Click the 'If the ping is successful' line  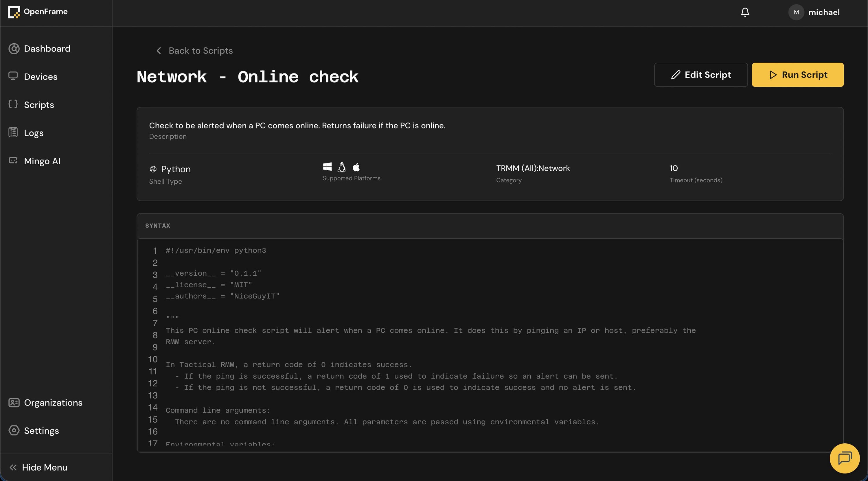tap(396, 376)
